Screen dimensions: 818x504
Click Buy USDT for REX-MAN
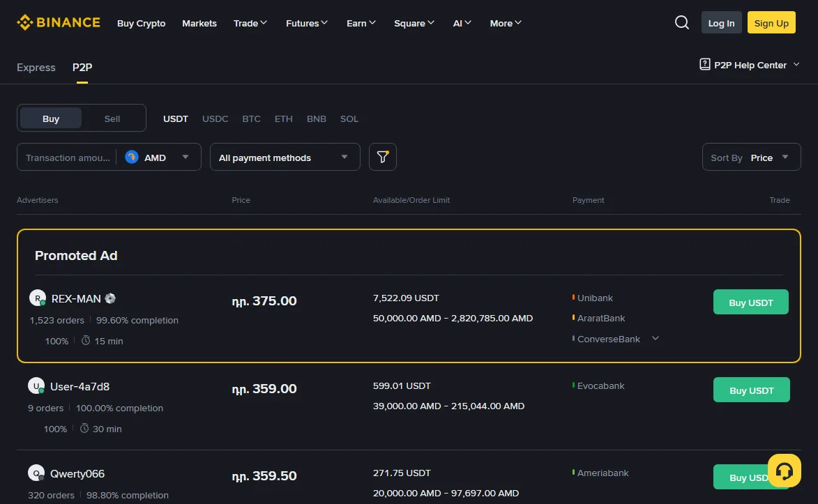750,302
